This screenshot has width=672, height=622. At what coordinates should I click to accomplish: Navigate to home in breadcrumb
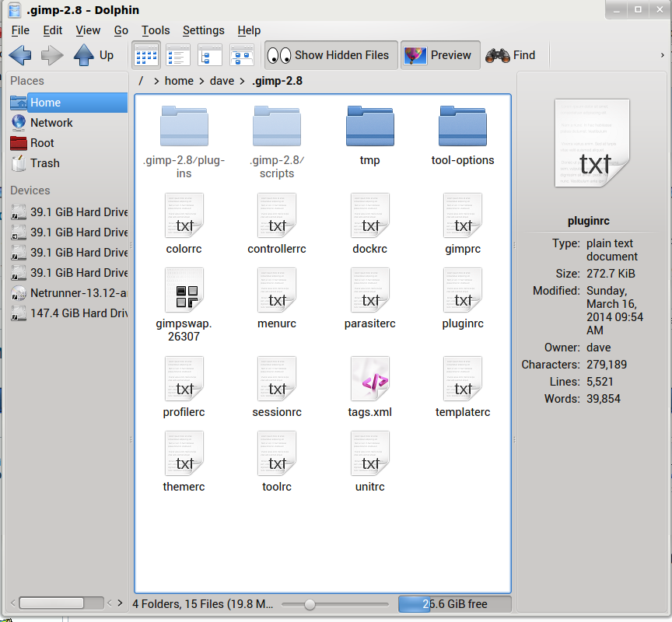pos(179,81)
